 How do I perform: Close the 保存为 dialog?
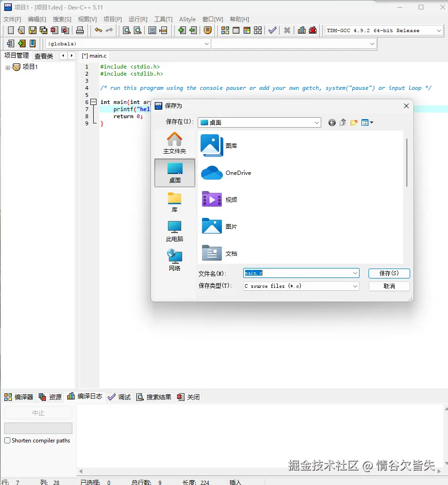[406, 106]
